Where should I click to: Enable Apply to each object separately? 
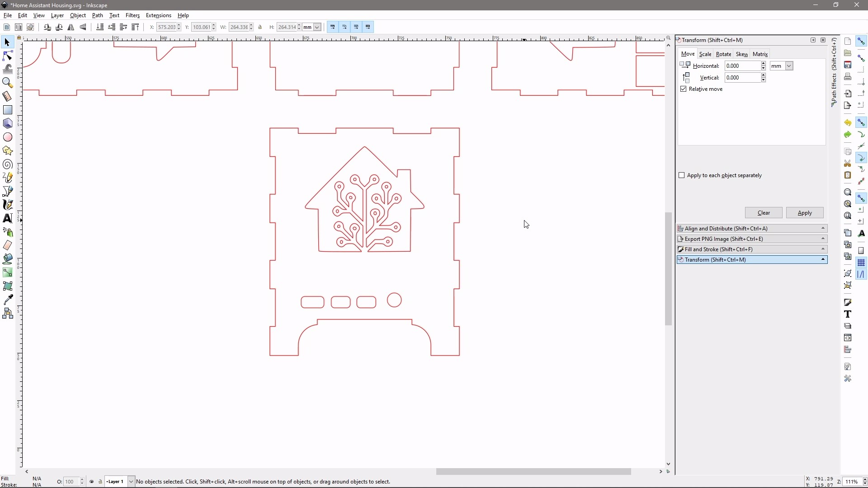pyautogui.click(x=682, y=175)
